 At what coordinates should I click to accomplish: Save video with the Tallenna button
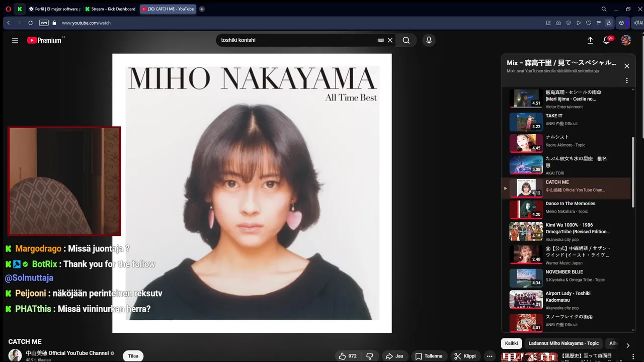[x=429, y=356]
